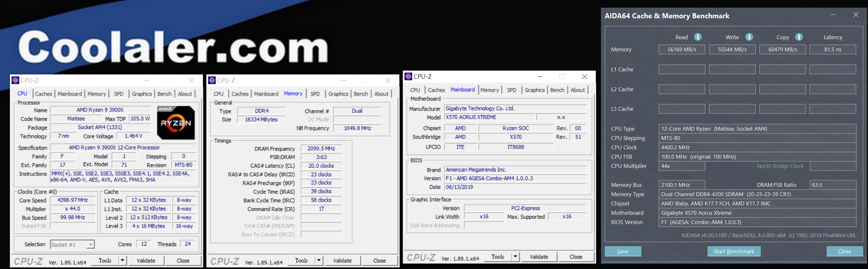Click the memory Size 16334 MBytes value
The width and height of the screenshot is (868, 269).
click(x=261, y=119)
